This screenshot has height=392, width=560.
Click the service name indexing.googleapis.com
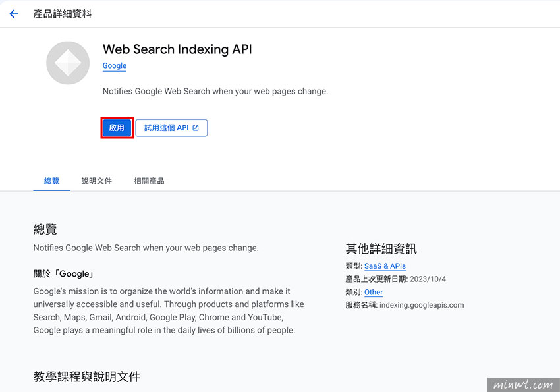tap(422, 305)
